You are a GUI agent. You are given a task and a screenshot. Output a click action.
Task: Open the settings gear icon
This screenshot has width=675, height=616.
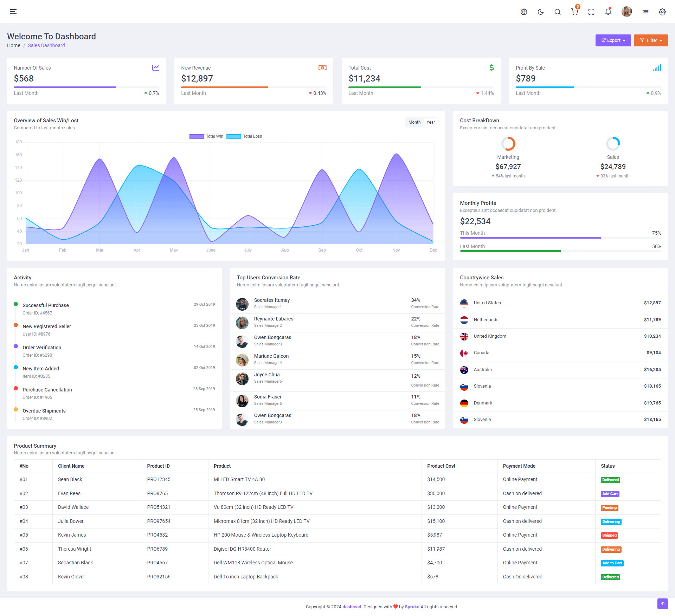click(x=662, y=12)
